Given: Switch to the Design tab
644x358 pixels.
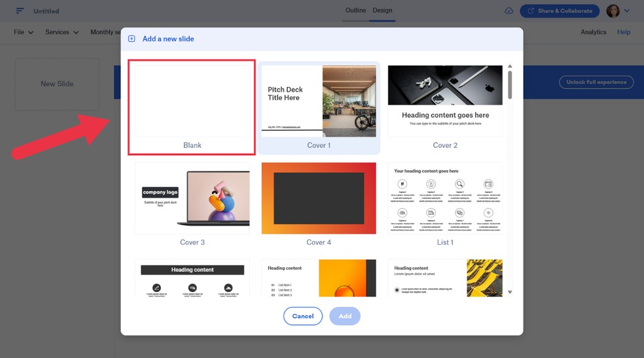Looking at the screenshot, I should [x=382, y=10].
